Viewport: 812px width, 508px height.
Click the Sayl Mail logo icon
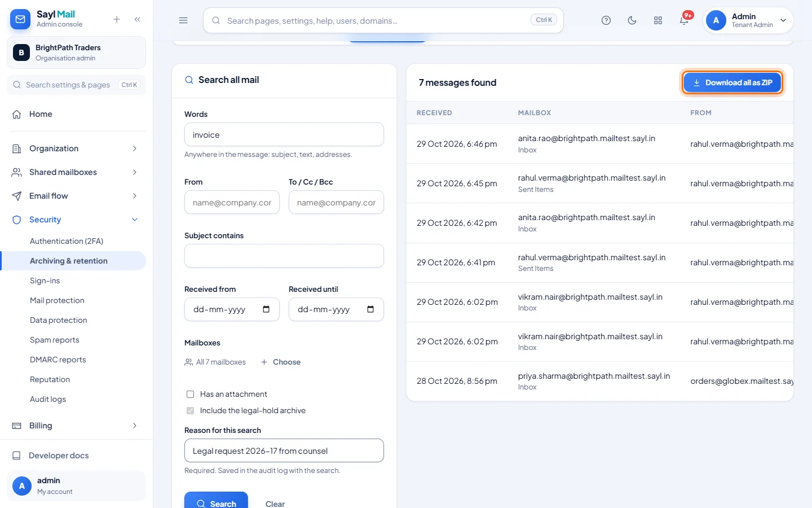pyautogui.click(x=20, y=19)
